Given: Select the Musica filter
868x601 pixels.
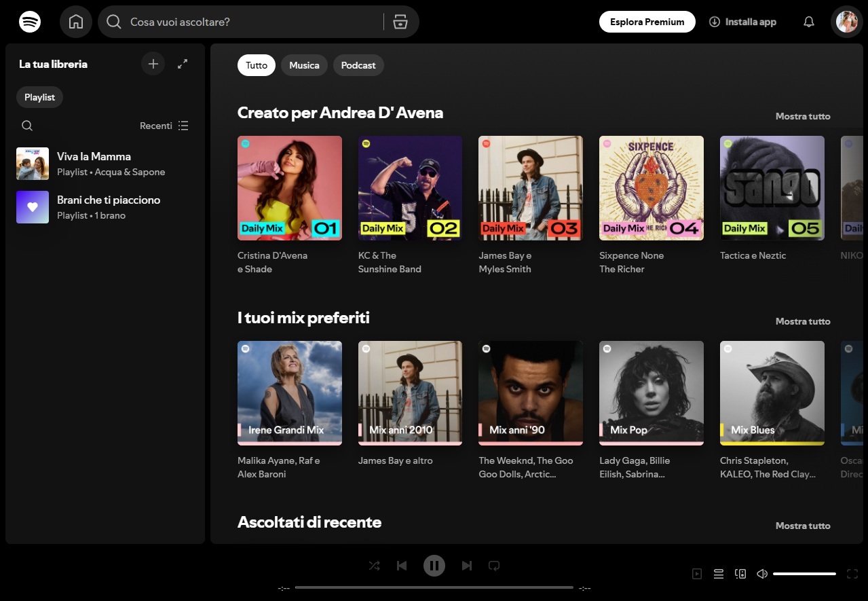Looking at the screenshot, I should [x=304, y=65].
